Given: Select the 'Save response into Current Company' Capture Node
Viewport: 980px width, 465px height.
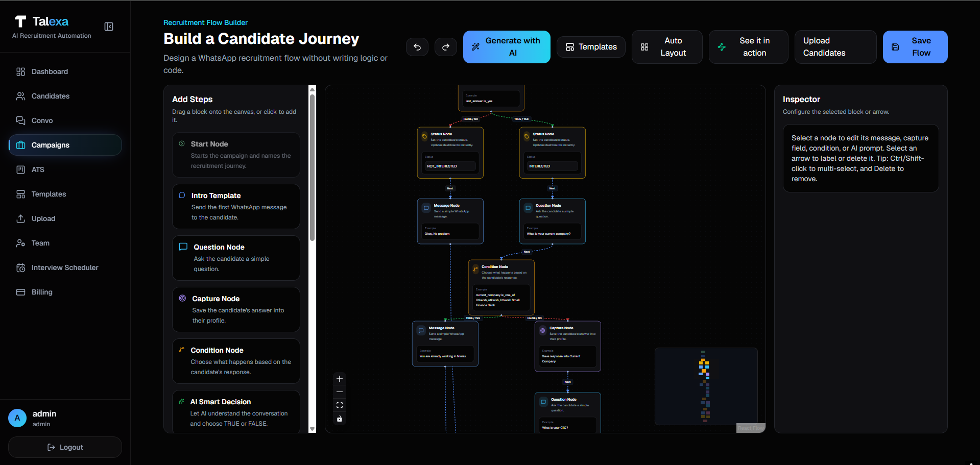Looking at the screenshot, I should coord(568,346).
